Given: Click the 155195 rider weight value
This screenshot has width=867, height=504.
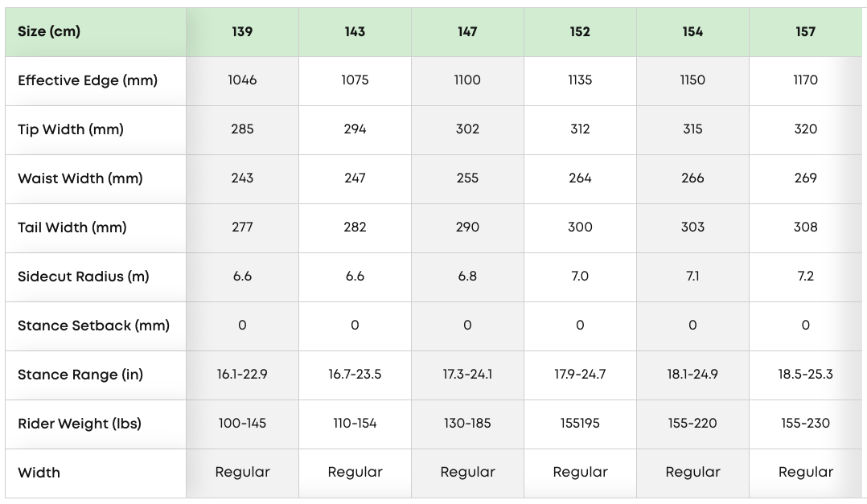Looking at the screenshot, I should 580,424.
